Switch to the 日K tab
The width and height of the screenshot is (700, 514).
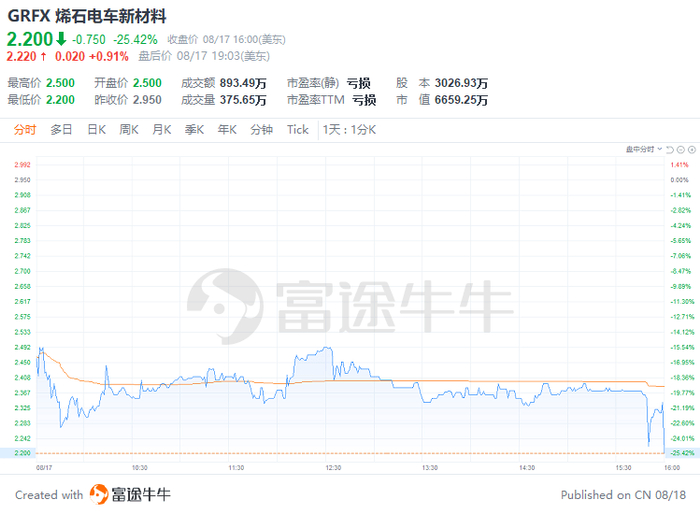tap(96, 130)
